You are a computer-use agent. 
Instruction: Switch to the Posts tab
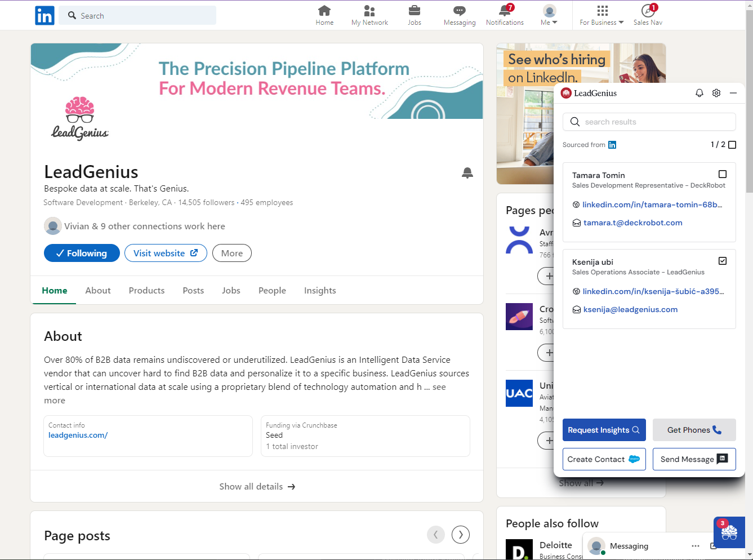pos(193,290)
